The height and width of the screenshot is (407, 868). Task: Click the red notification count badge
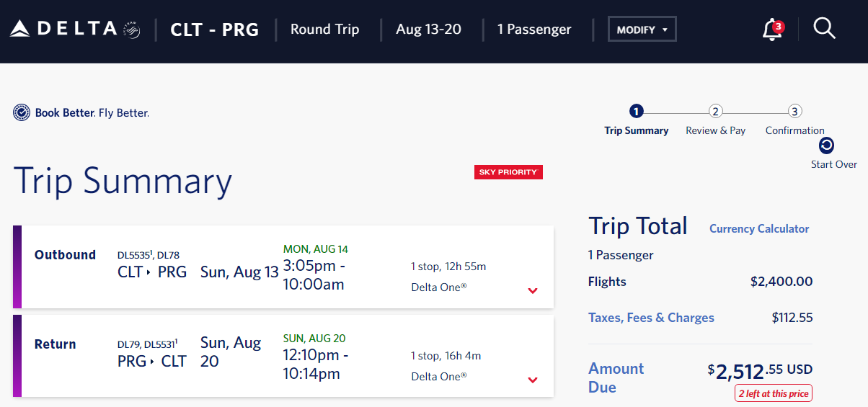coord(778,27)
